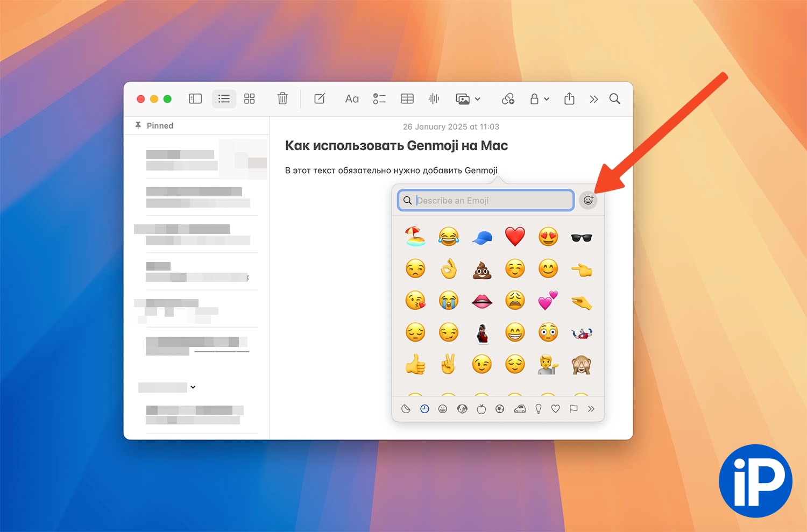Open the Flags emoji category

[574, 409]
